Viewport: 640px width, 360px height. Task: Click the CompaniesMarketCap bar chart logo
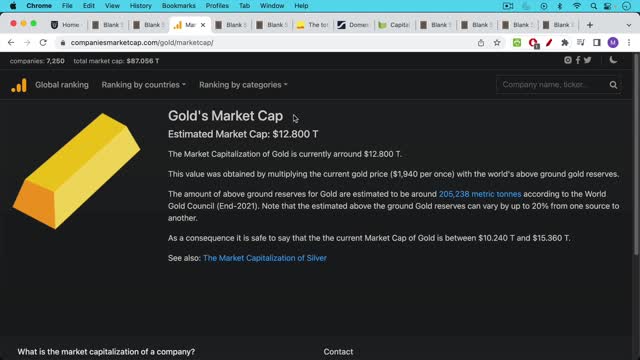click(x=19, y=85)
